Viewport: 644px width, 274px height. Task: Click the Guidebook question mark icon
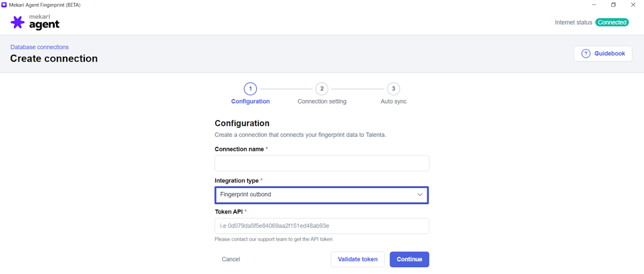[x=586, y=54]
